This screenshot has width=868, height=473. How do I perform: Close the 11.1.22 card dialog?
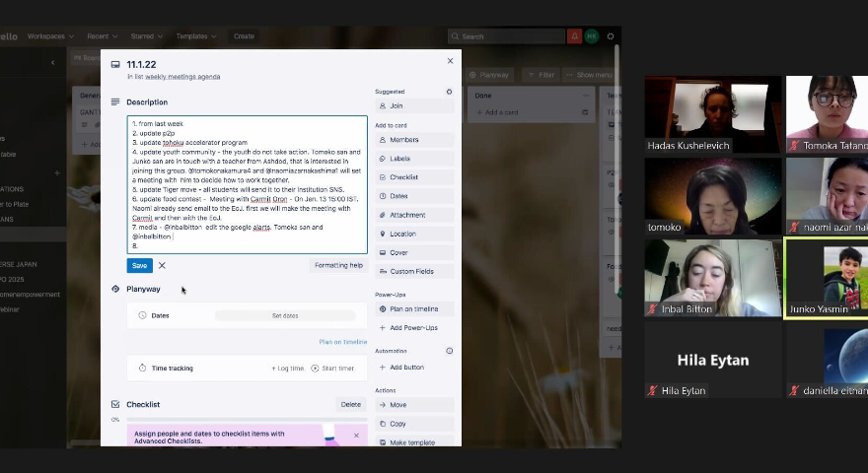pos(450,61)
